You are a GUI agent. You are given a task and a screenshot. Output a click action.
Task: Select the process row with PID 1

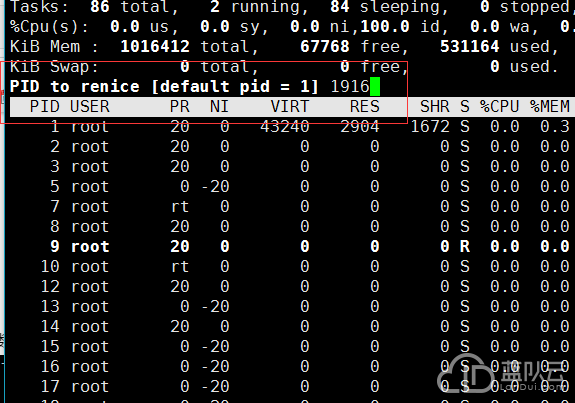pyautogui.click(x=290, y=127)
